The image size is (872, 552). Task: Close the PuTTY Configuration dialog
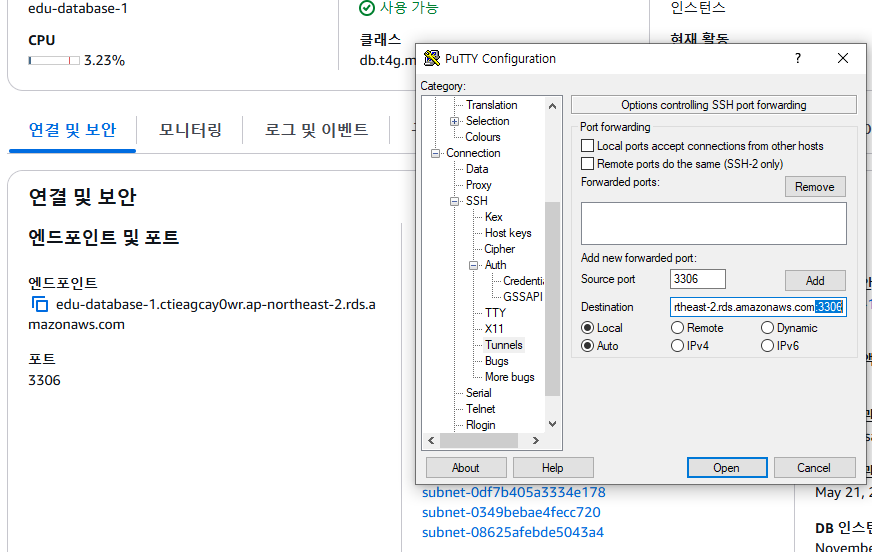843,58
